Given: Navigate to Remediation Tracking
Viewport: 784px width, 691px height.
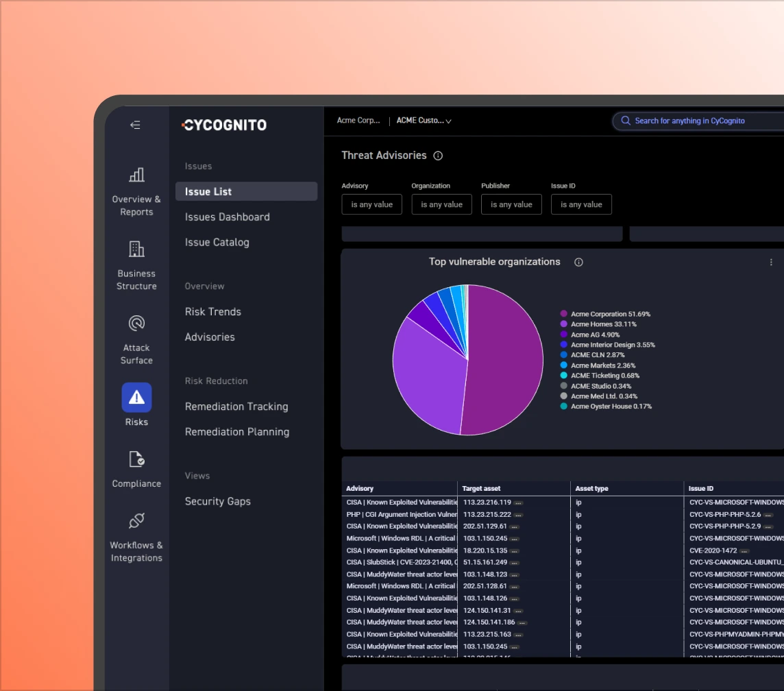Looking at the screenshot, I should (236, 407).
